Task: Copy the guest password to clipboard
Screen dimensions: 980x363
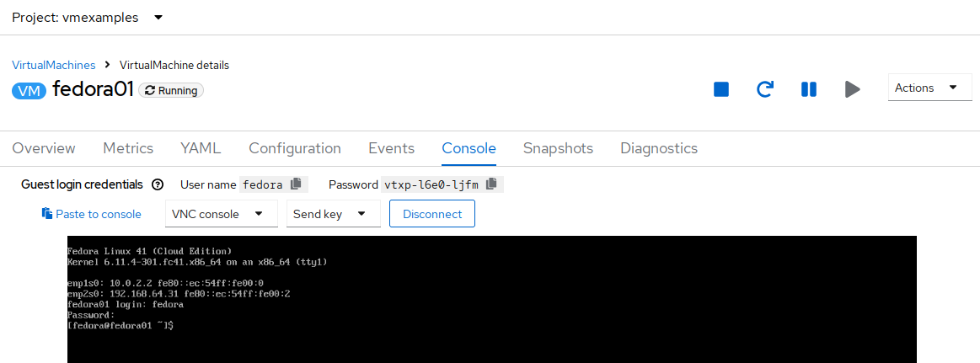Action: [492, 184]
